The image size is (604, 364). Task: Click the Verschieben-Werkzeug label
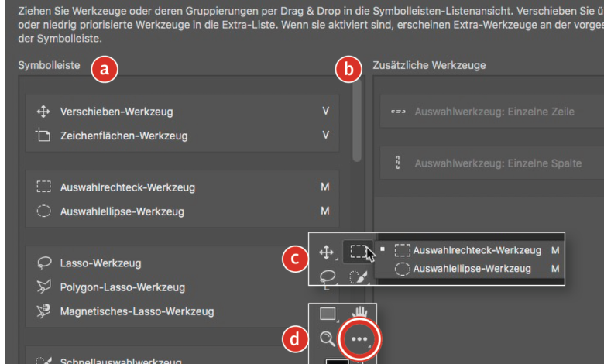click(117, 112)
